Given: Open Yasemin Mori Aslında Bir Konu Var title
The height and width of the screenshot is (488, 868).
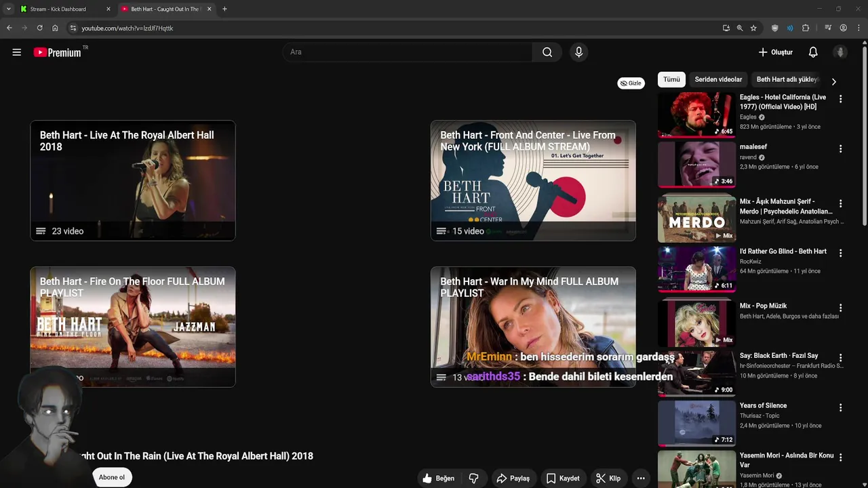Looking at the screenshot, I should pyautogui.click(x=787, y=460).
